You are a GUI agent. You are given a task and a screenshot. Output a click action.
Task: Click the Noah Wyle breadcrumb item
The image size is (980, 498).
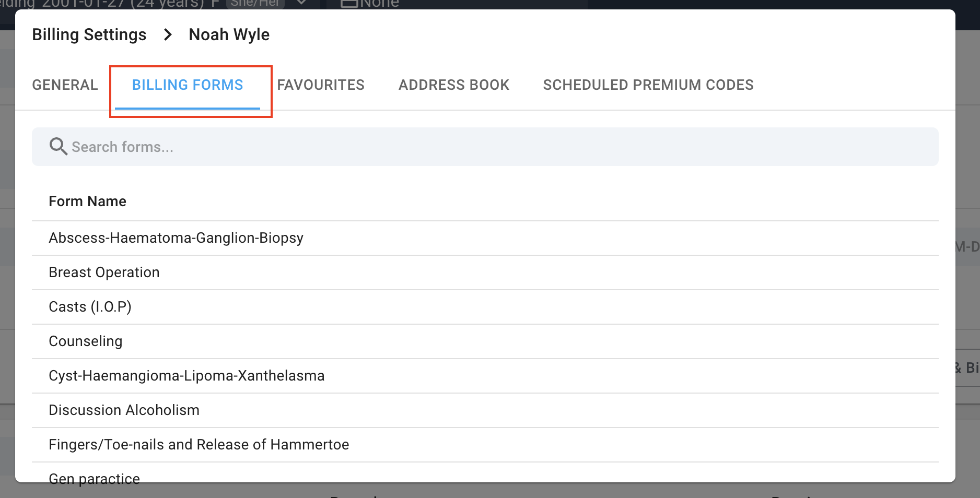point(229,34)
